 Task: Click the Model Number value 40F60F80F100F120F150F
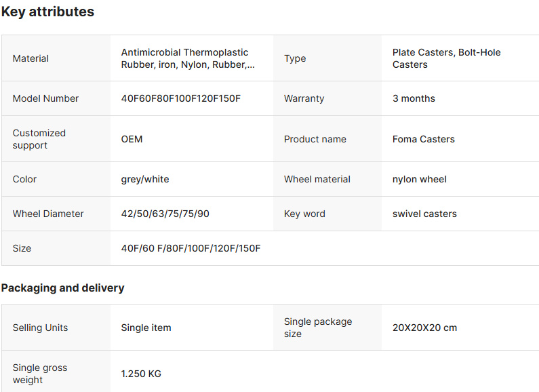[181, 99]
